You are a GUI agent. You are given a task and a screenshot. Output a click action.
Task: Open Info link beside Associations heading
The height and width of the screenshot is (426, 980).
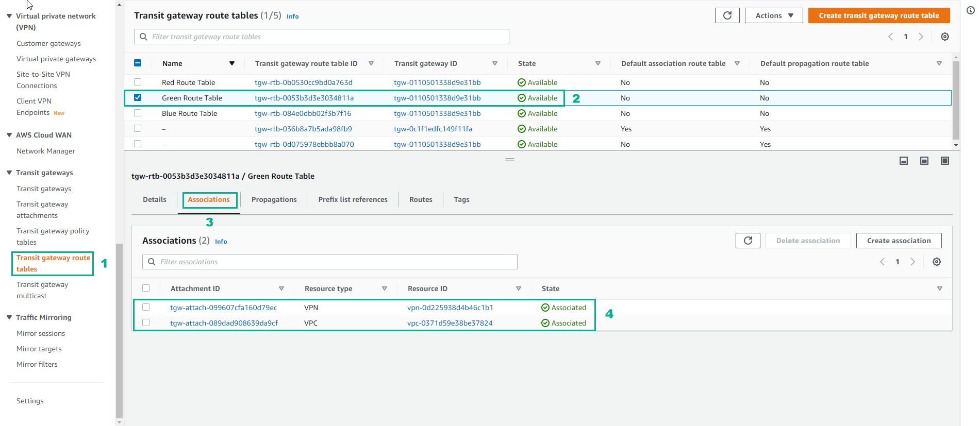point(221,242)
